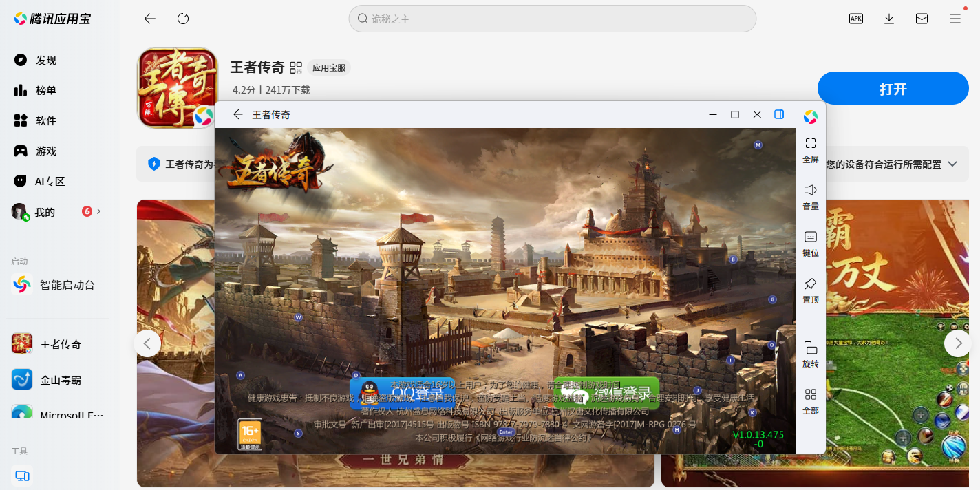
Task: Click the device tool icon under 工具
Action: coord(22,476)
